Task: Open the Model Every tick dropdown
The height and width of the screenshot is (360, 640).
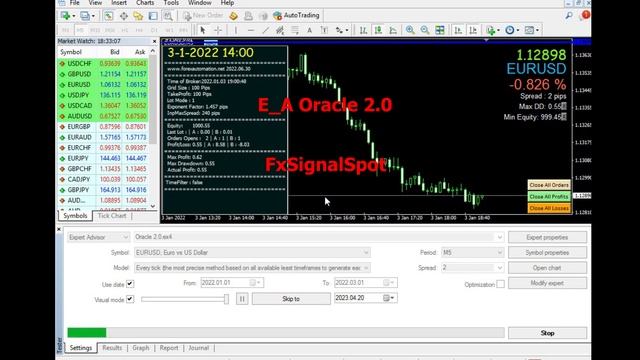Action: click(x=252, y=268)
